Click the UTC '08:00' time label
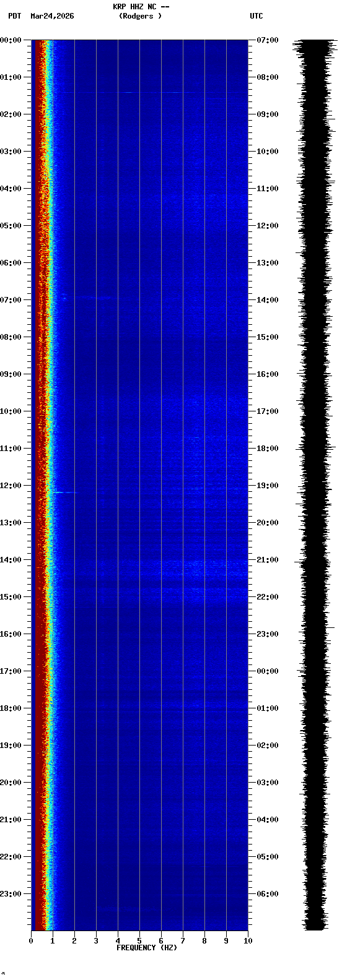 pyautogui.click(x=267, y=77)
